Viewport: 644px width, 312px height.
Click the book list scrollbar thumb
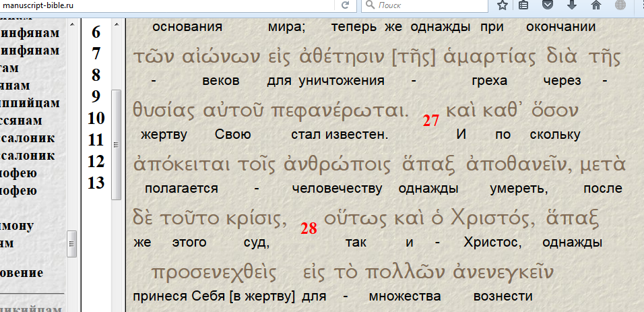tap(71, 243)
